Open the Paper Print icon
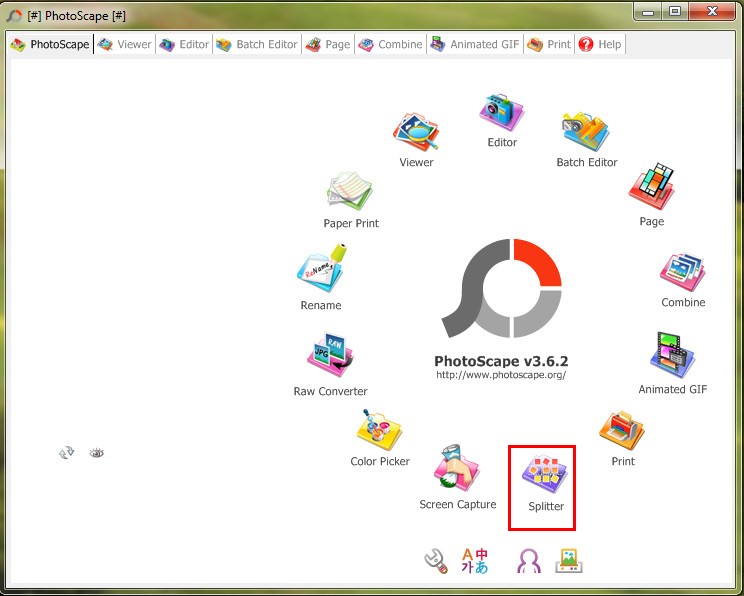The image size is (744, 596). click(350, 192)
